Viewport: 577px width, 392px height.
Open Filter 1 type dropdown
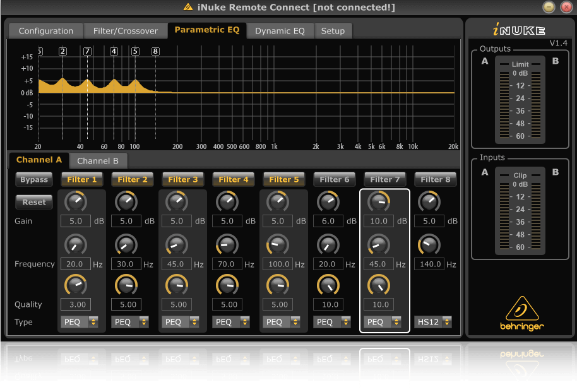(x=80, y=322)
